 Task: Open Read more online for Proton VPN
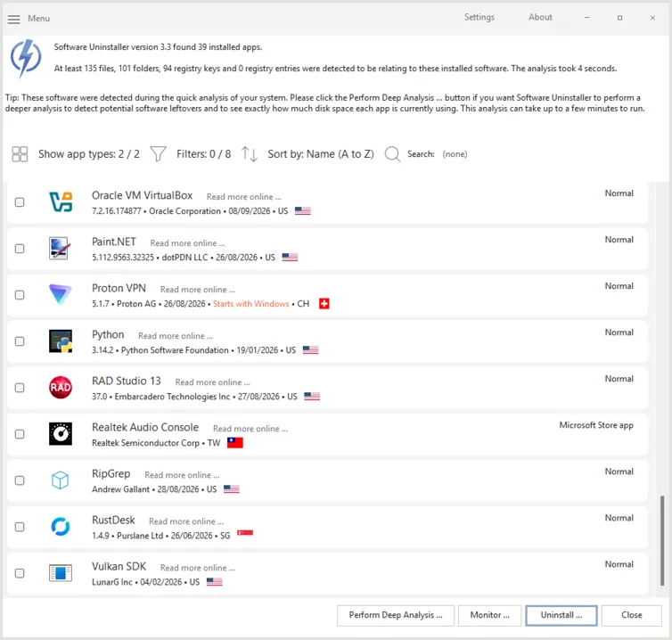pyautogui.click(x=198, y=290)
